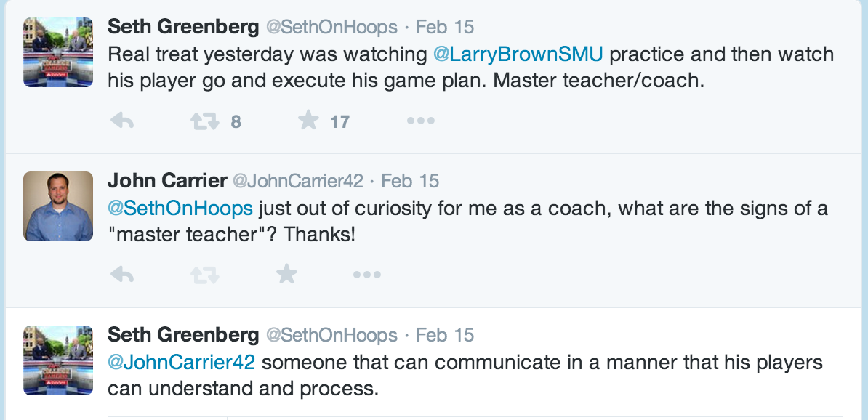
Task: Retweet Seth Greenberg's Larry Brown tweet
Action: 205,121
